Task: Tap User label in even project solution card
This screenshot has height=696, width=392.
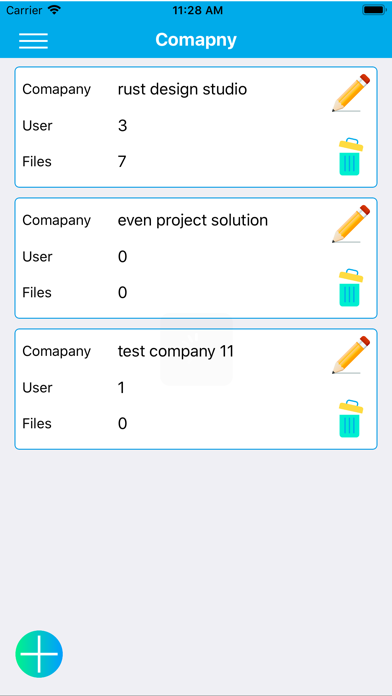Action: point(37,257)
